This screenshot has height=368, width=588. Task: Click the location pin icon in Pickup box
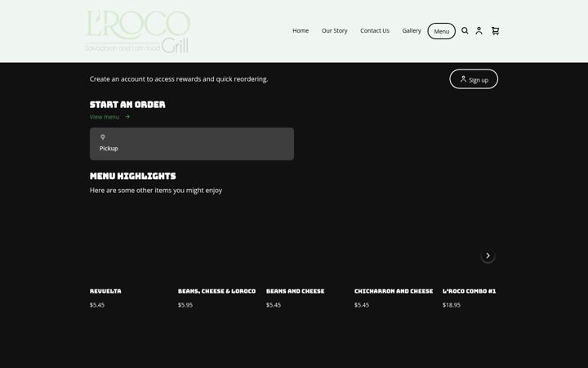(x=102, y=137)
